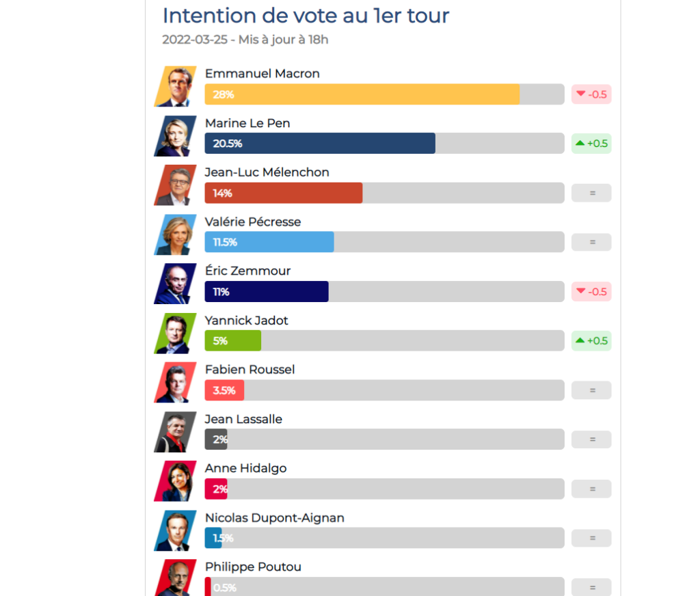Click the yellow 28% Macron bar

coord(362,94)
